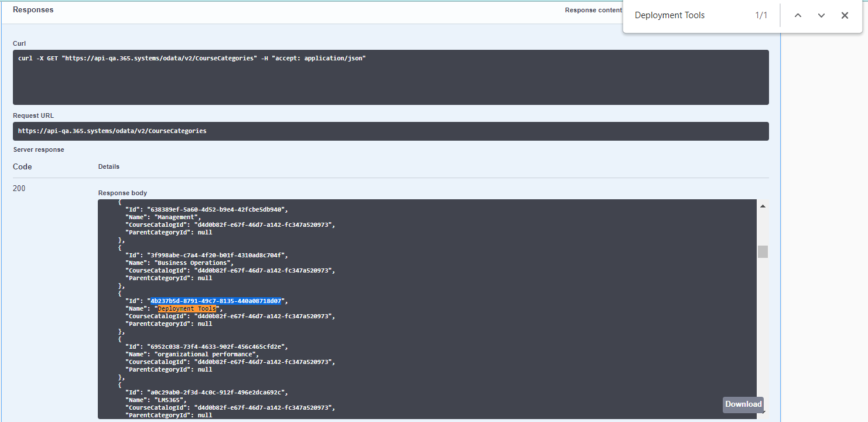Click the Responses section header

(x=33, y=10)
